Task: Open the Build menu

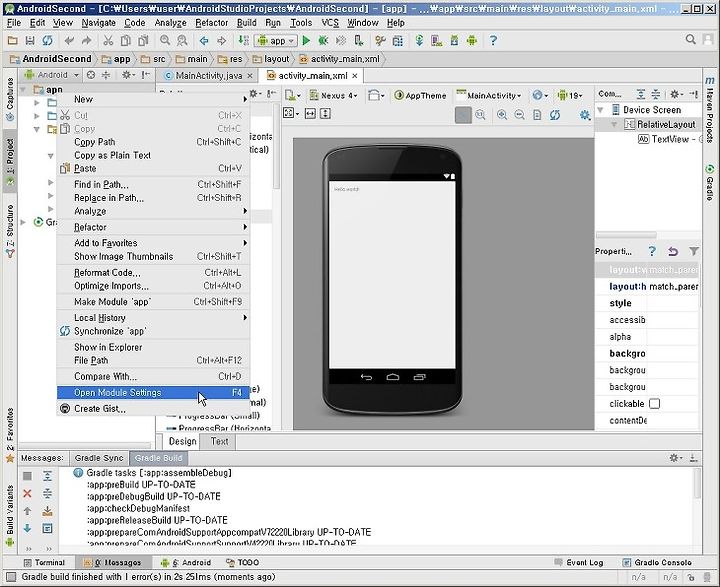Action: coord(247,23)
